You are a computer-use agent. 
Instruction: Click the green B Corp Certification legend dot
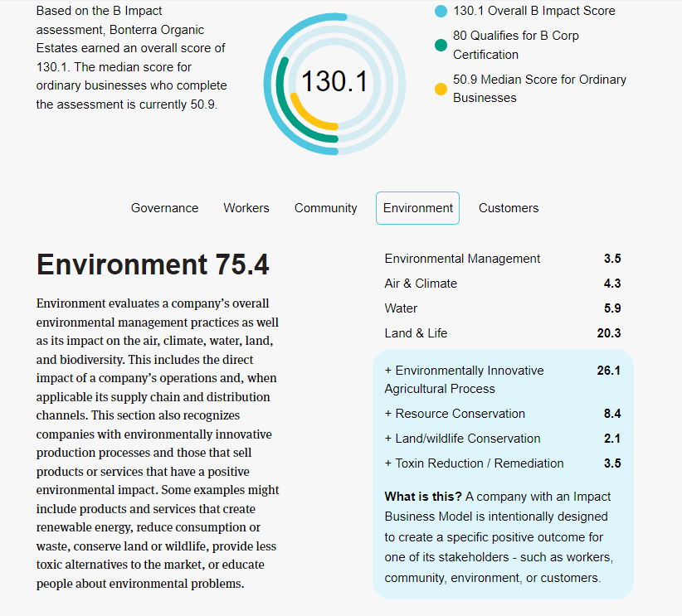[x=441, y=46]
